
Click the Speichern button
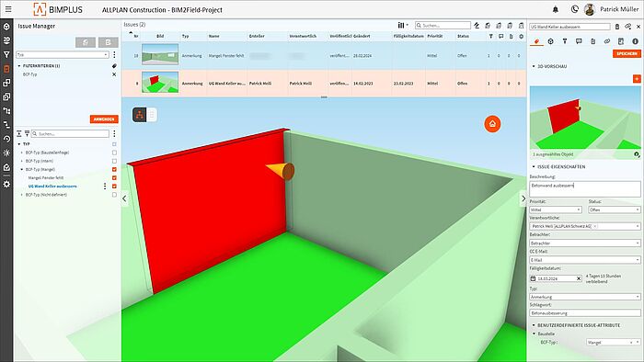(627, 53)
